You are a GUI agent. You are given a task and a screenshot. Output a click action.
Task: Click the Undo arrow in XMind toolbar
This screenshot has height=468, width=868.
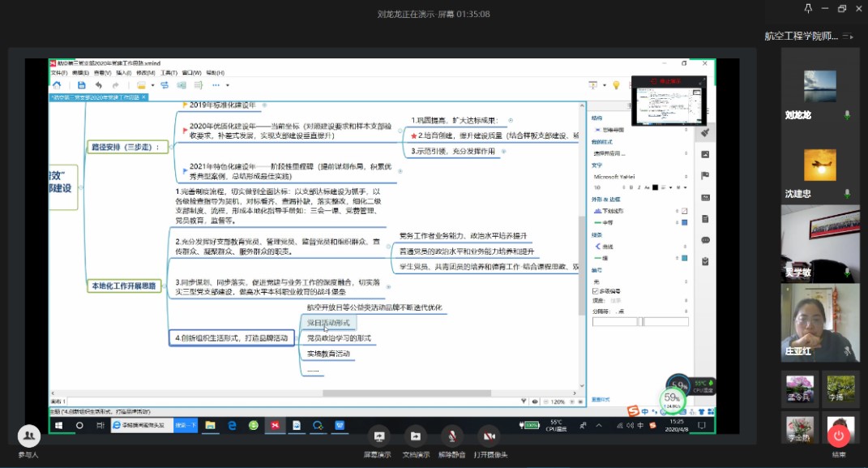click(x=98, y=85)
